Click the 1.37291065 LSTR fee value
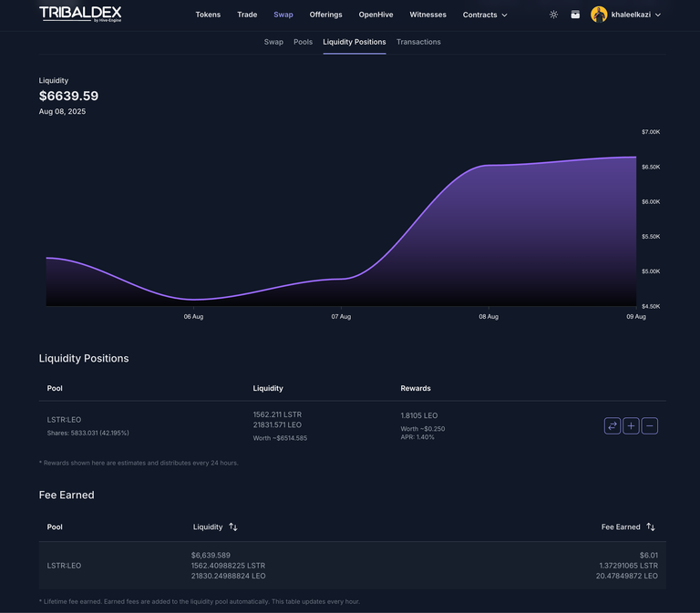This screenshot has width=700, height=613. tap(629, 566)
